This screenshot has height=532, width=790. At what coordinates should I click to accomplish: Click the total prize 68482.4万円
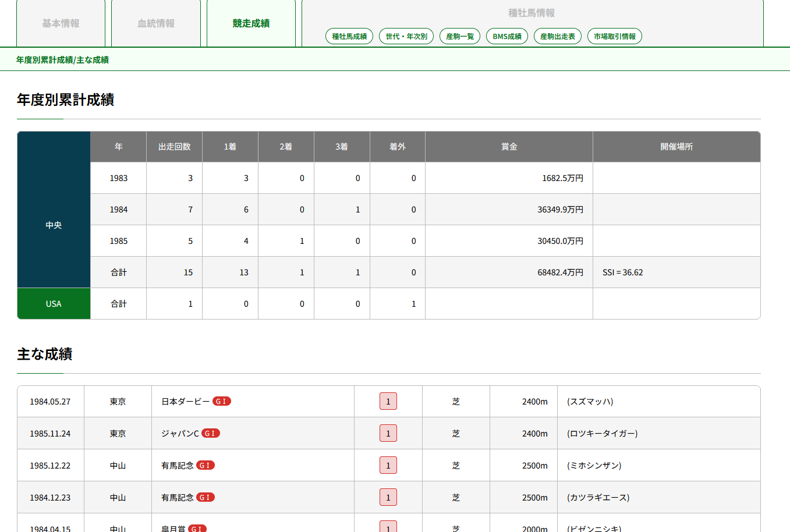(x=560, y=272)
